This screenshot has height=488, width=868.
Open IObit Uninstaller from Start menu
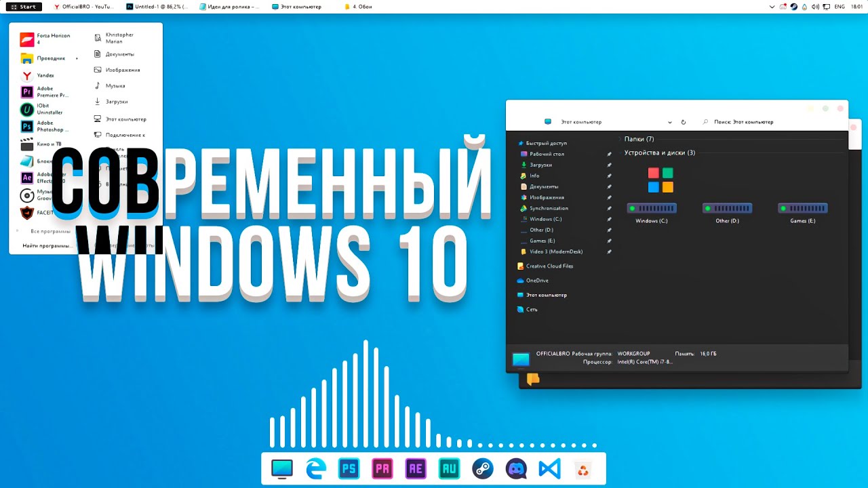tap(42, 109)
